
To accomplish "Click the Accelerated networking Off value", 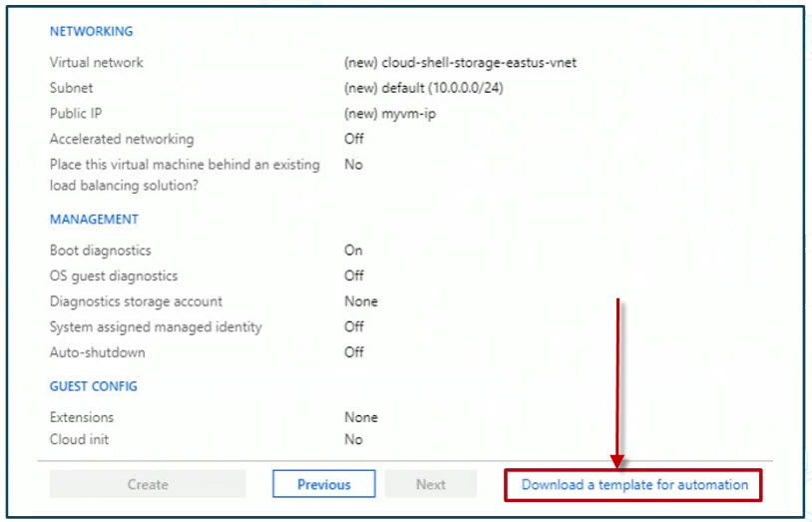I will pyautogui.click(x=354, y=139).
